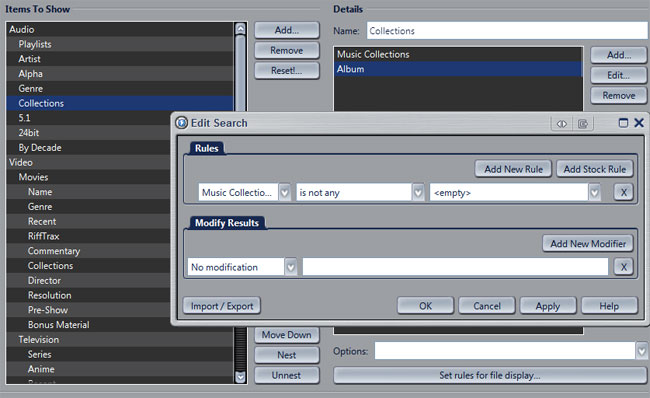
Task: Select Playlists in the Items list
Action: click(x=120, y=44)
